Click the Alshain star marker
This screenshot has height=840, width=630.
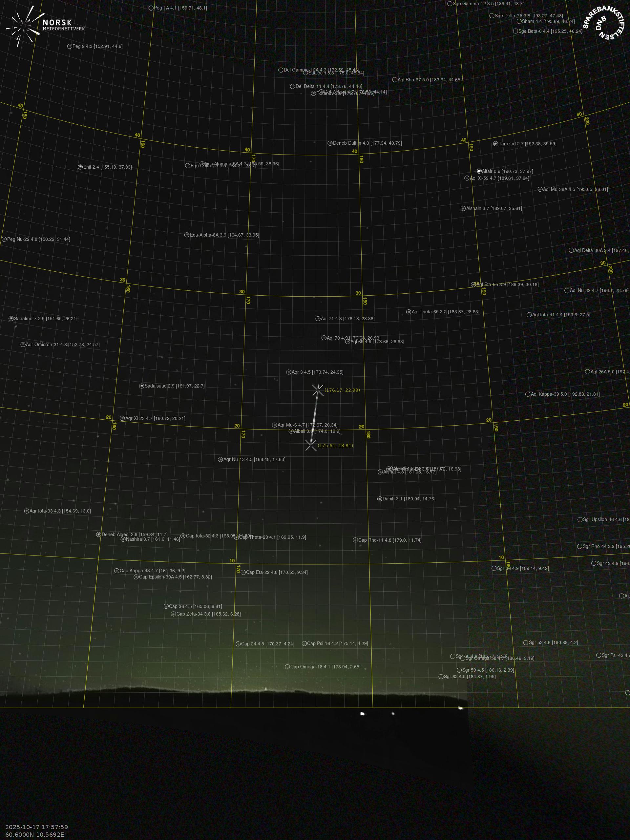(x=463, y=208)
